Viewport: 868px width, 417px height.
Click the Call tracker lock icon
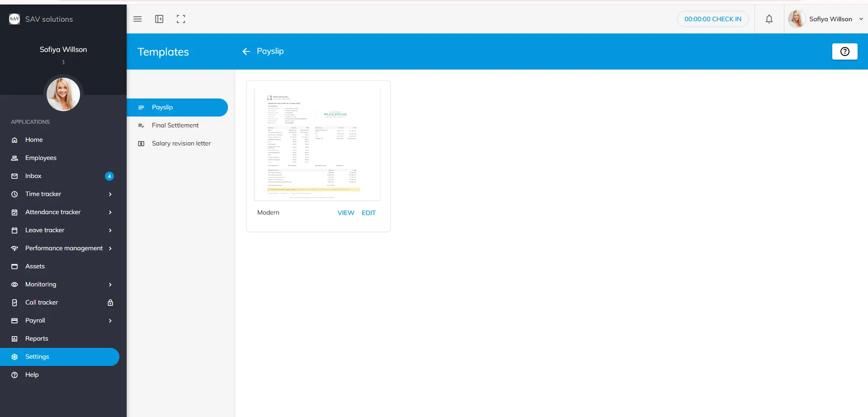pyautogui.click(x=110, y=303)
